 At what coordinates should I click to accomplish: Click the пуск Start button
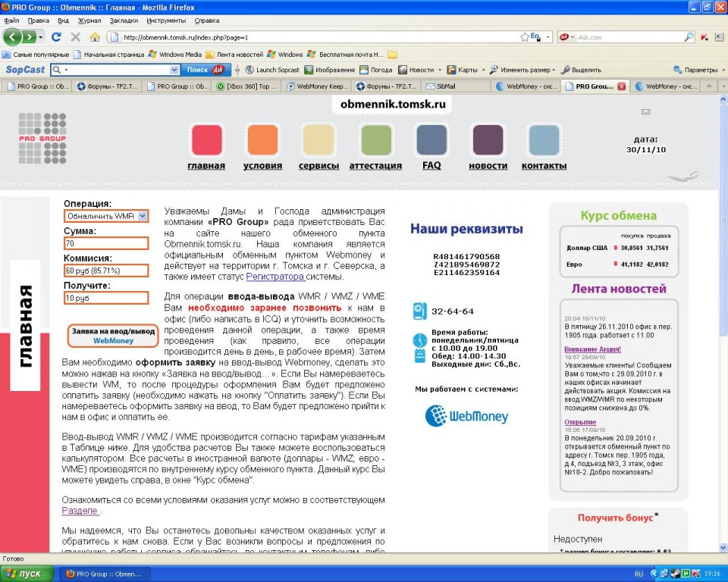point(27,574)
